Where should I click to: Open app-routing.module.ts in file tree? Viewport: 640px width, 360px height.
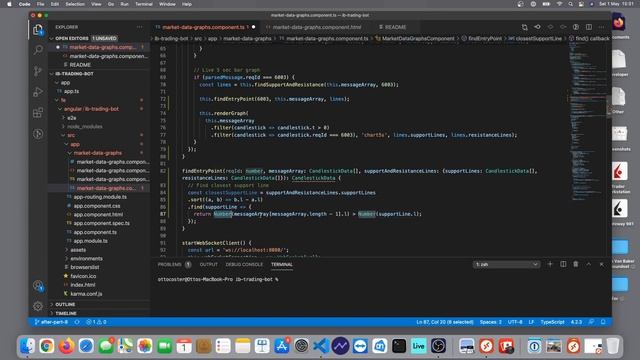(x=100, y=197)
